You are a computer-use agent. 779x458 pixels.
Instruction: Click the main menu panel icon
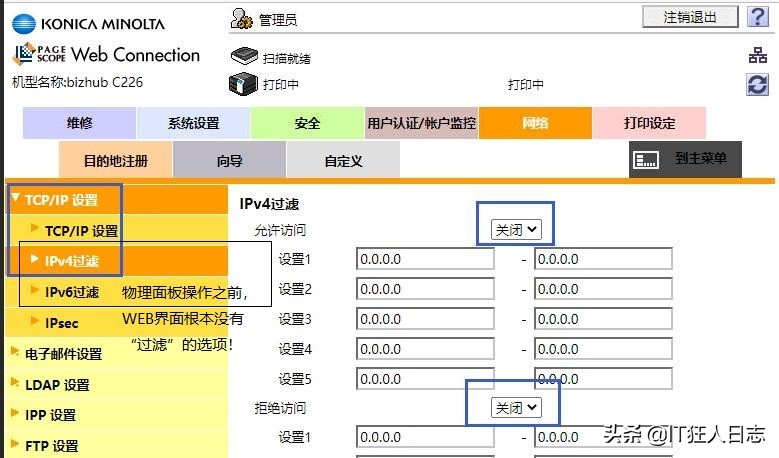coord(646,159)
